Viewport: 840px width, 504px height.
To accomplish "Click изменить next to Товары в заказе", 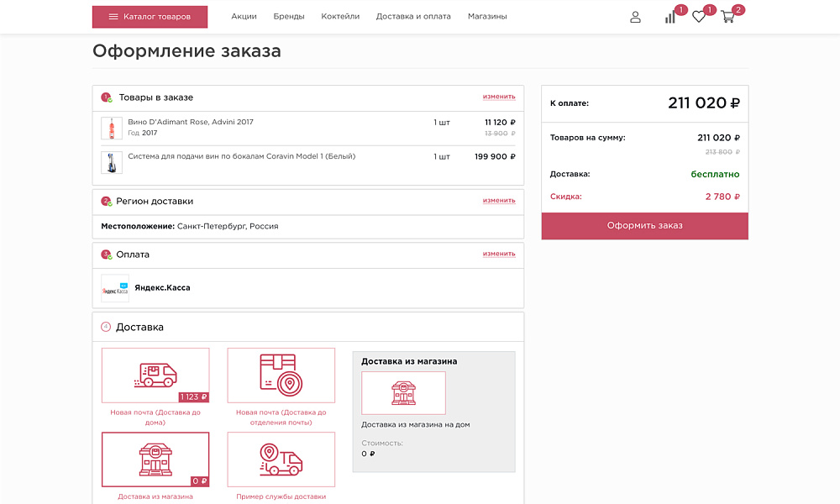I will tap(500, 97).
